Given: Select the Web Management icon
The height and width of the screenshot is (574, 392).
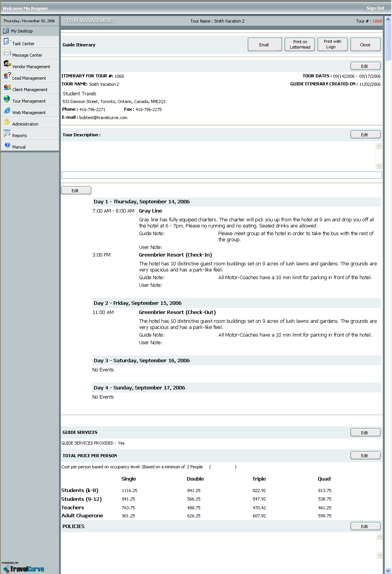Looking at the screenshot, I should pos(7,110).
